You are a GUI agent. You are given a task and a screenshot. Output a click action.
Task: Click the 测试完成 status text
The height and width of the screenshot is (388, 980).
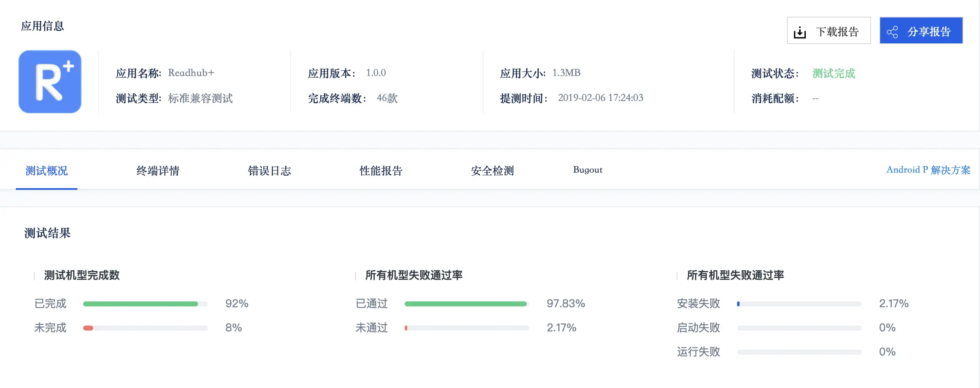point(834,73)
